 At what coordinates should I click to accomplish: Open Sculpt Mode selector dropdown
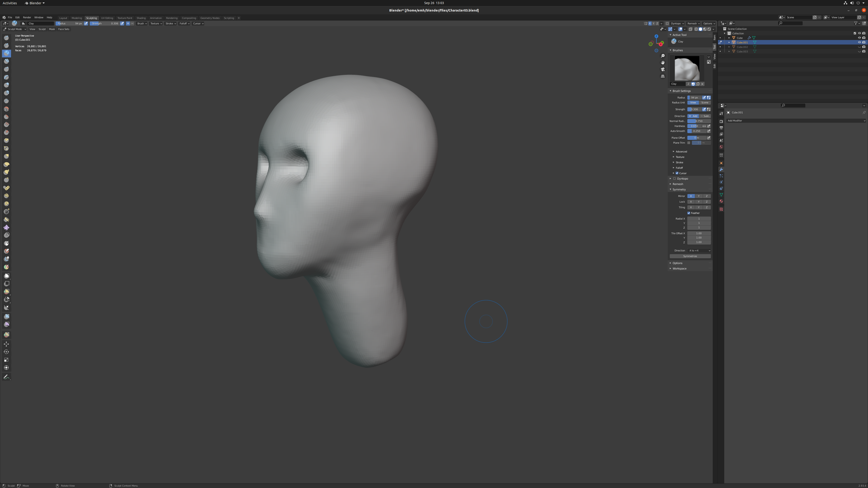coord(14,29)
